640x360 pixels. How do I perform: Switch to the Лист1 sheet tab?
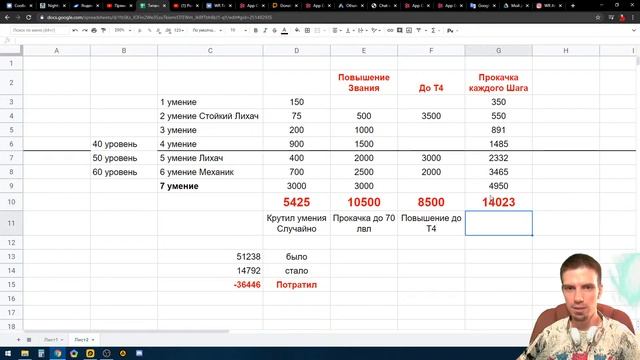pos(53,340)
